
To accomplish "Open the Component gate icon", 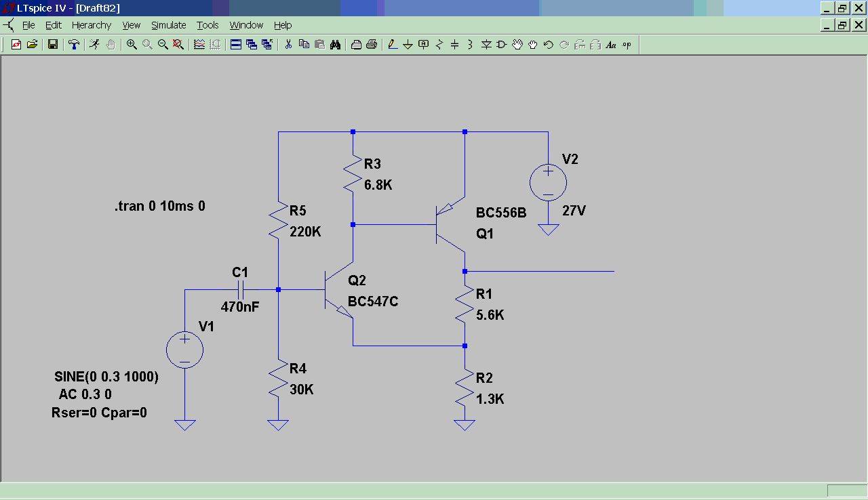I will click(502, 45).
